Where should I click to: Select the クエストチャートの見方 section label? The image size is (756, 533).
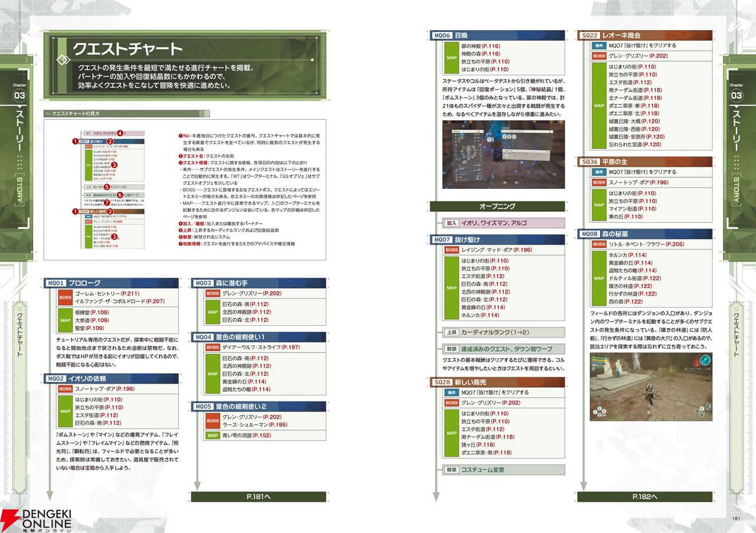(76, 113)
